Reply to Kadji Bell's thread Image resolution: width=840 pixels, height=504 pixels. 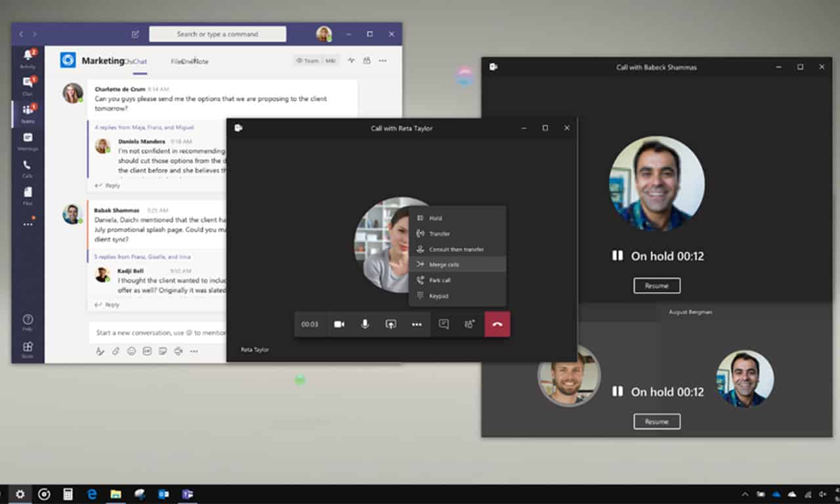[x=108, y=304]
